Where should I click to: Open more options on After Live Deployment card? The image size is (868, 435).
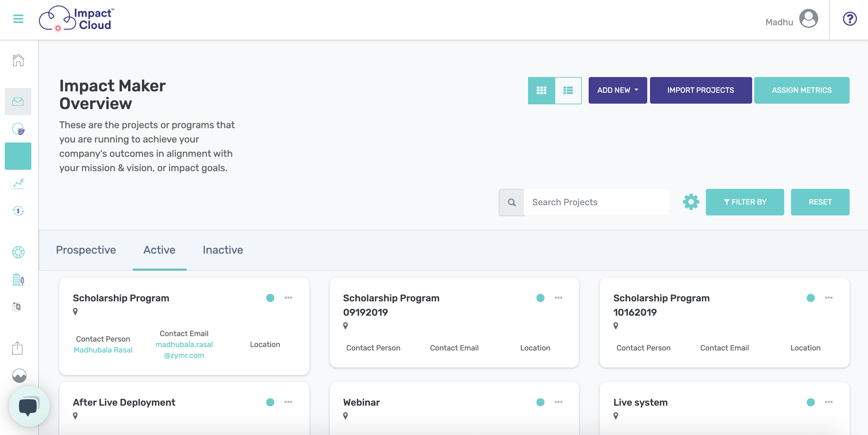pos(288,402)
